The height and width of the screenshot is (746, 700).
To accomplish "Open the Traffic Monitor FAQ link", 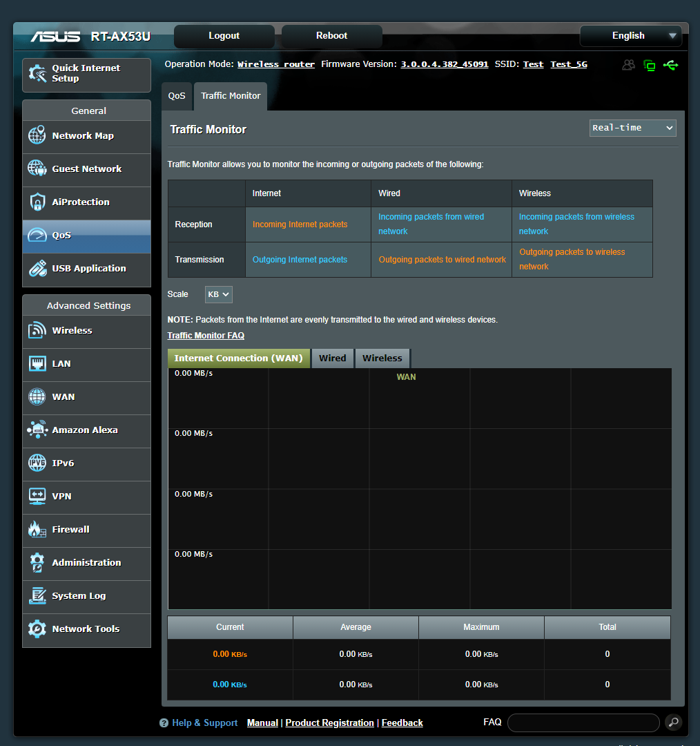I will coord(205,335).
